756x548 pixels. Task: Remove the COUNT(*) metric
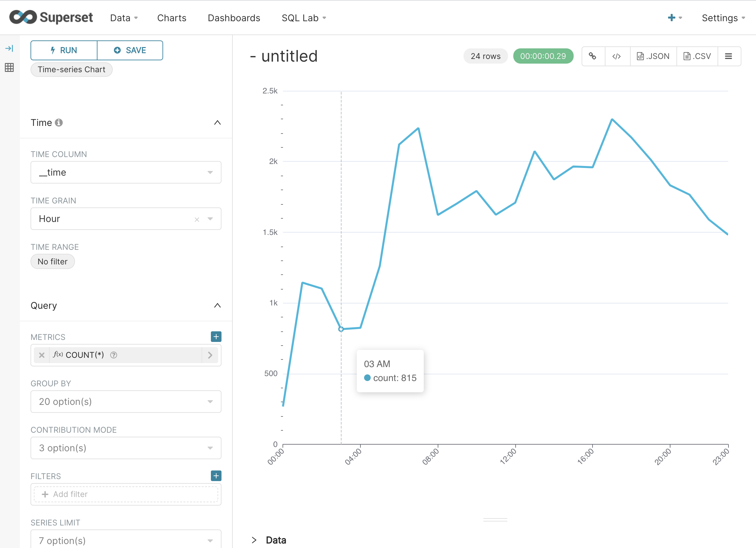(x=41, y=355)
